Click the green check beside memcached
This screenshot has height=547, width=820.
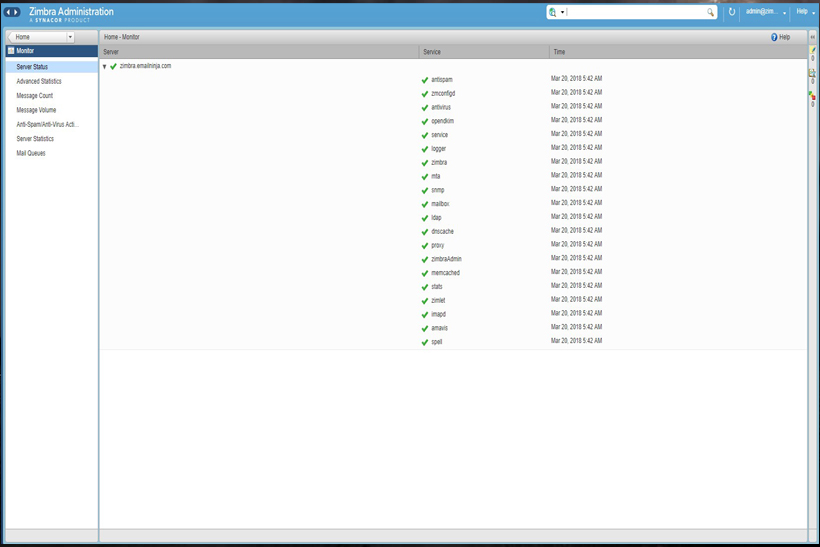425,274
